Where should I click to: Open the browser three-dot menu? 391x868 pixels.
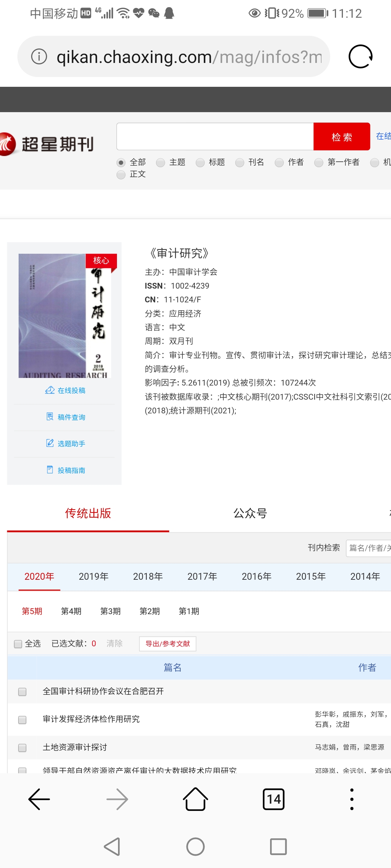[352, 799]
